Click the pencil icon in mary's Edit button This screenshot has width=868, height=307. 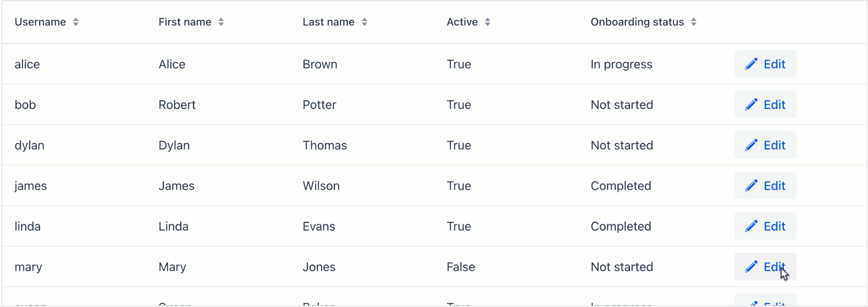(x=752, y=266)
